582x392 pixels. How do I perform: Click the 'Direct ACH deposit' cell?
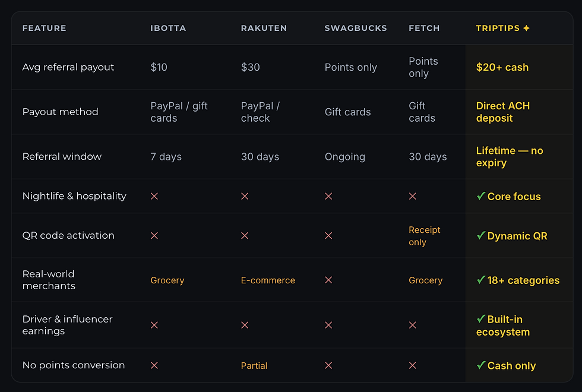click(x=503, y=112)
